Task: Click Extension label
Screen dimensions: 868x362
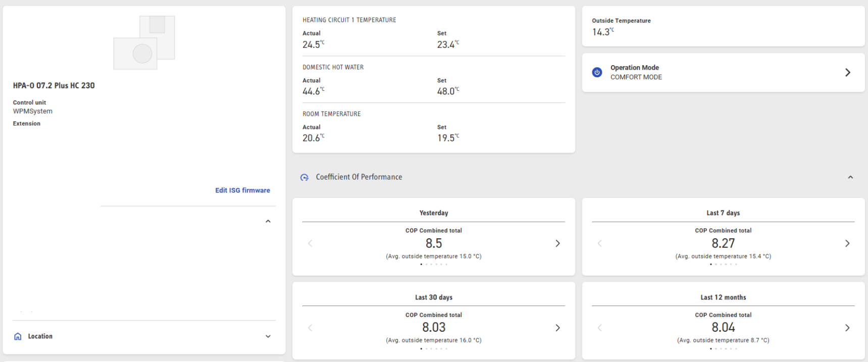Action: pos(27,124)
